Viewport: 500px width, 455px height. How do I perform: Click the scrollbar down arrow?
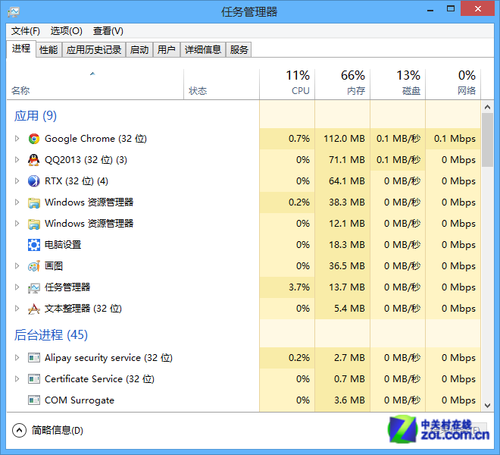(487, 405)
